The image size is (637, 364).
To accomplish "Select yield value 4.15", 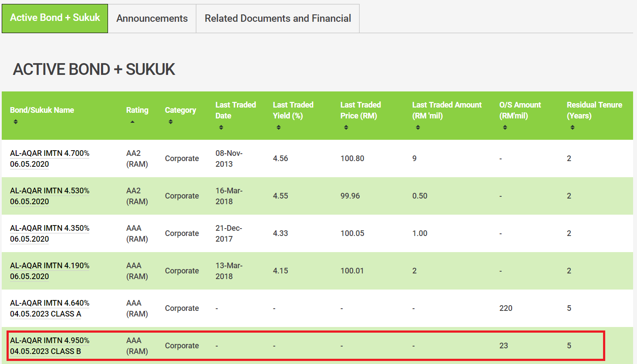I will pos(280,271).
